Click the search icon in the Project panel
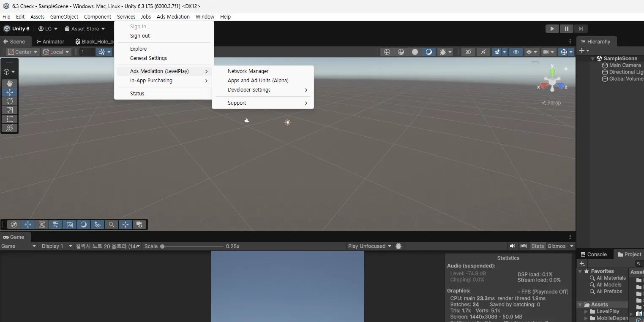The width and height of the screenshot is (644, 322). [639, 264]
